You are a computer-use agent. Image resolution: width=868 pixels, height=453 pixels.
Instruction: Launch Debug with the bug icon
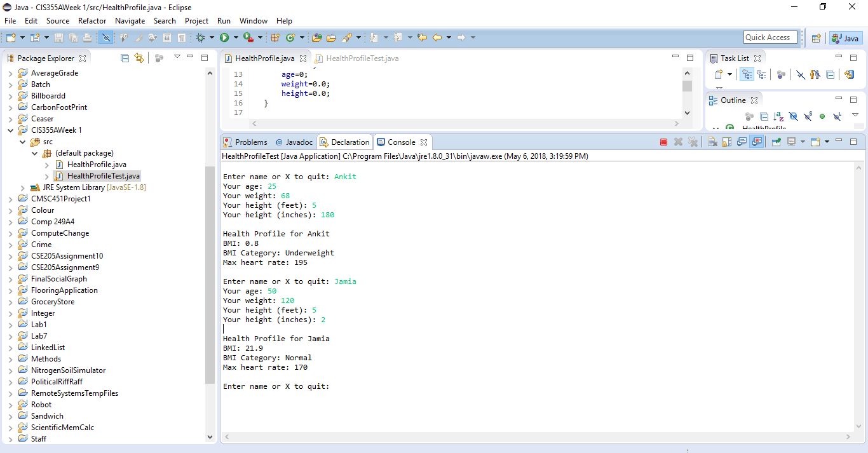200,37
